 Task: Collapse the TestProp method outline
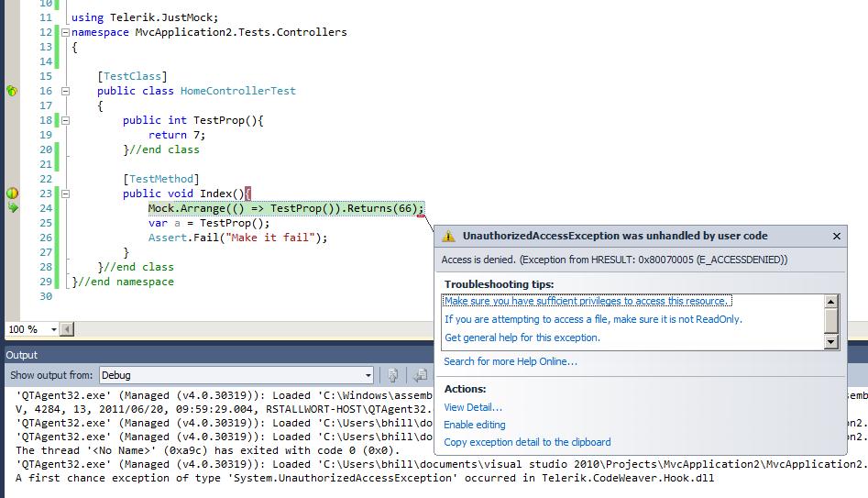pos(65,120)
